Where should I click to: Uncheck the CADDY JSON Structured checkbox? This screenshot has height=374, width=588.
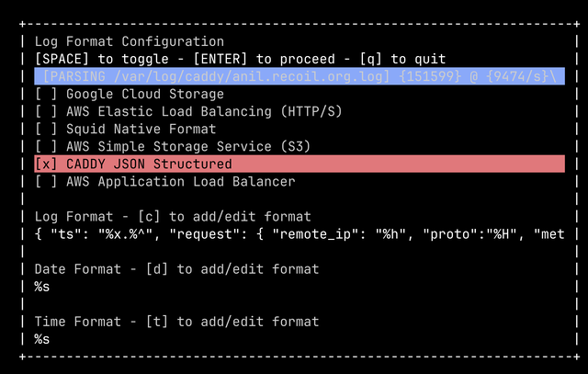(x=45, y=164)
